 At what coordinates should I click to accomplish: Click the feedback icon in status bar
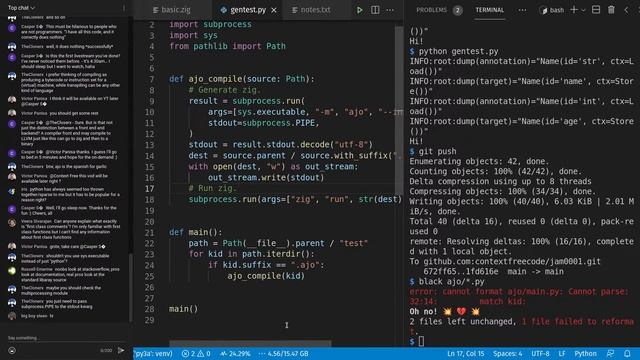click(611, 354)
